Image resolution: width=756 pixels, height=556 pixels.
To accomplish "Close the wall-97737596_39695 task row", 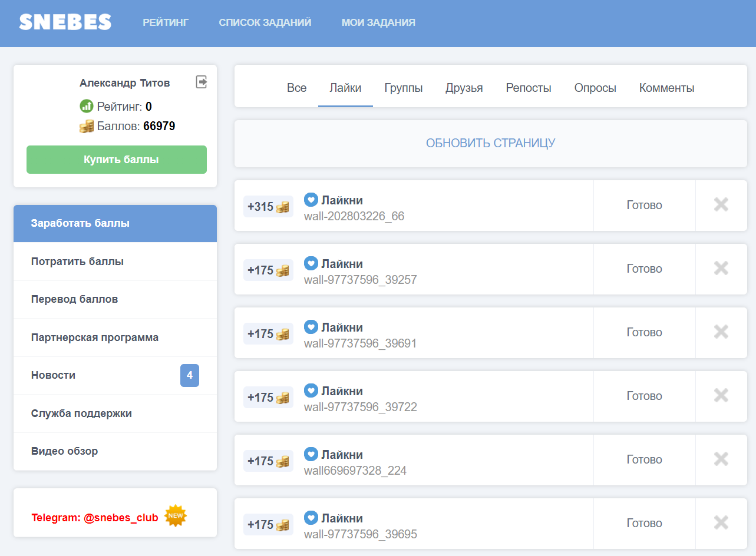I will coord(721,522).
